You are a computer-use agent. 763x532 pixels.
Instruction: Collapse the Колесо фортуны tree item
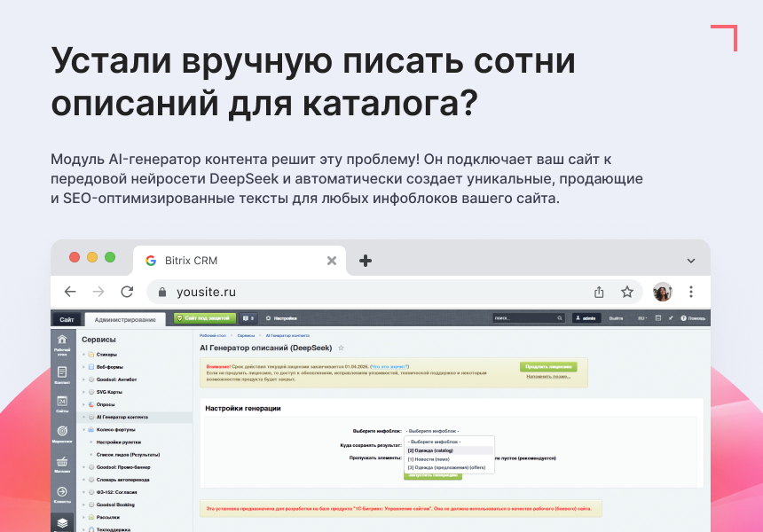[x=83, y=430]
